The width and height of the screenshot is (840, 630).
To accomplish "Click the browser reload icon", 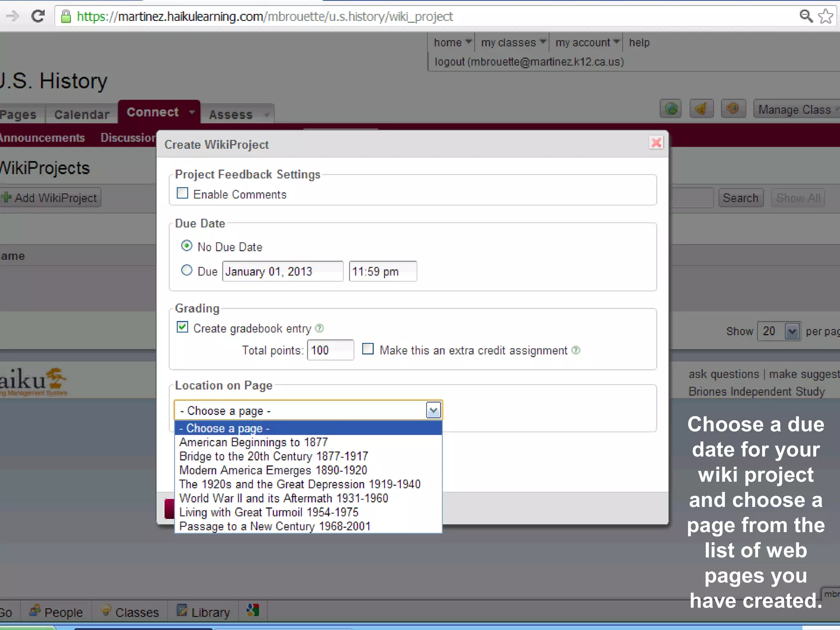I will [38, 16].
